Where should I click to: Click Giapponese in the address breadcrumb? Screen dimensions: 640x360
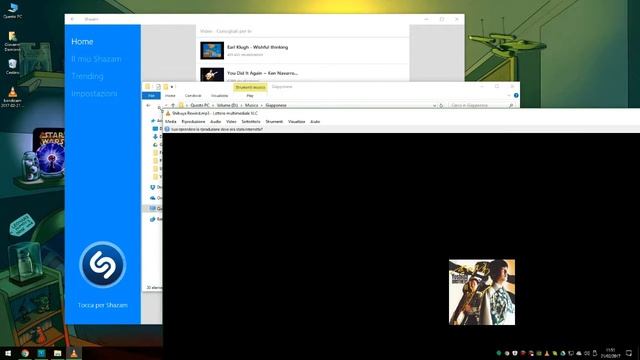pos(276,105)
